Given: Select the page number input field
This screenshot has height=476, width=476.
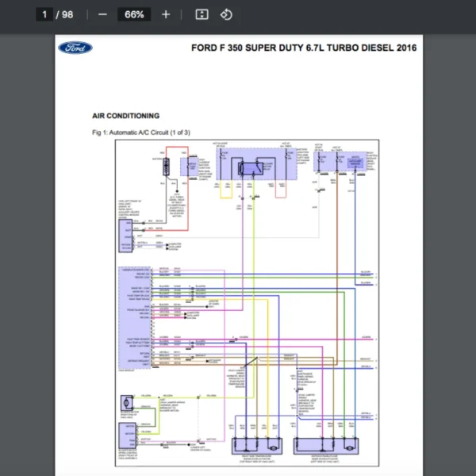Looking at the screenshot, I should point(45,14).
